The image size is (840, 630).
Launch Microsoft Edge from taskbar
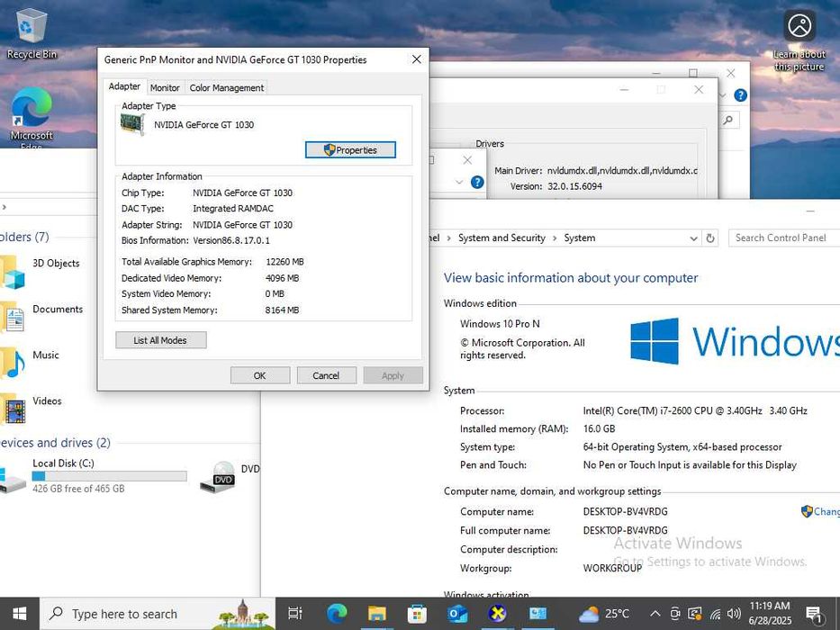click(x=337, y=614)
